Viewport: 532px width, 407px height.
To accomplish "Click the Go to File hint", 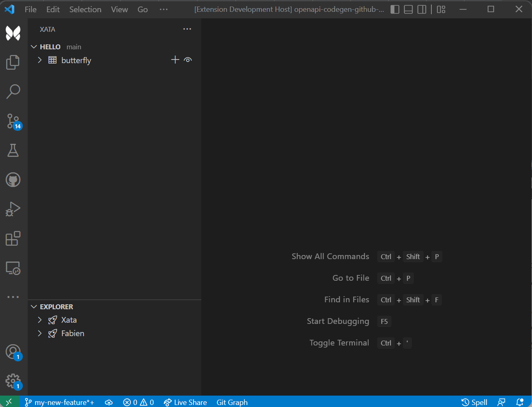I will (351, 278).
